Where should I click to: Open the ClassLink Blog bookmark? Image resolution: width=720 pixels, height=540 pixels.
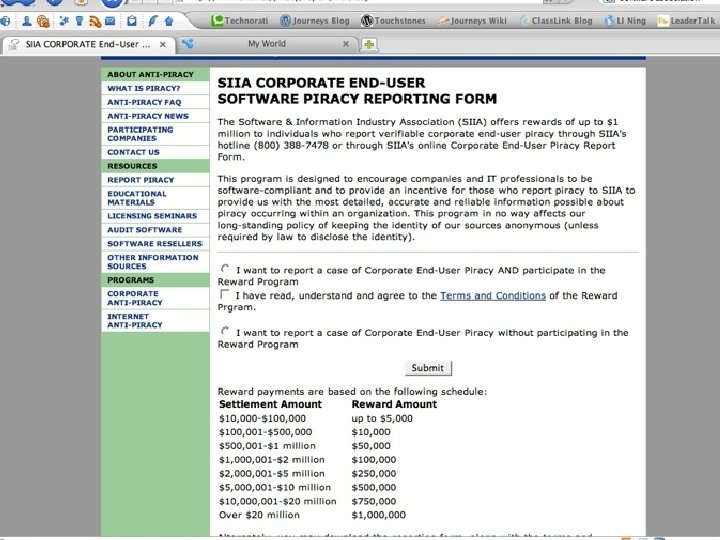[556, 21]
